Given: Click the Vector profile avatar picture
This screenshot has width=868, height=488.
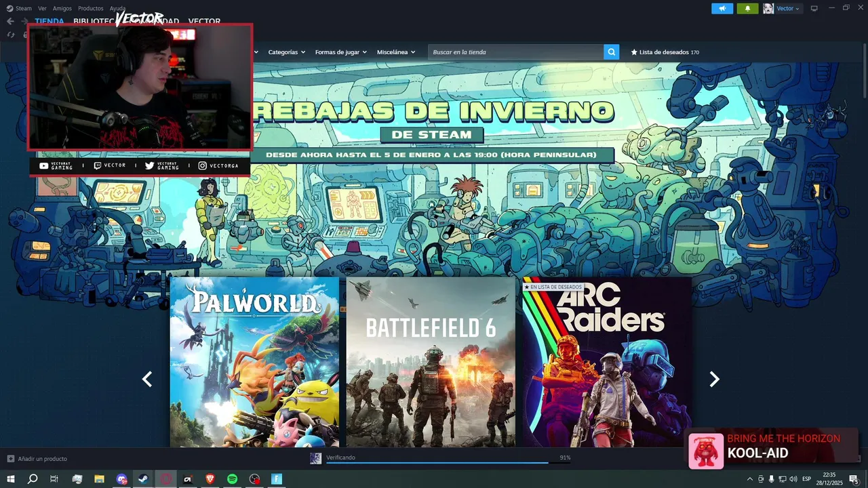Looking at the screenshot, I should (x=768, y=8).
